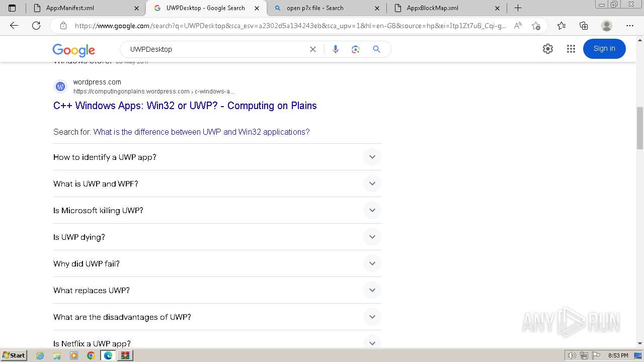This screenshot has height=362, width=644.
Task: Add this page to favorites using the star-plus icon
Action: pyautogui.click(x=536, y=26)
